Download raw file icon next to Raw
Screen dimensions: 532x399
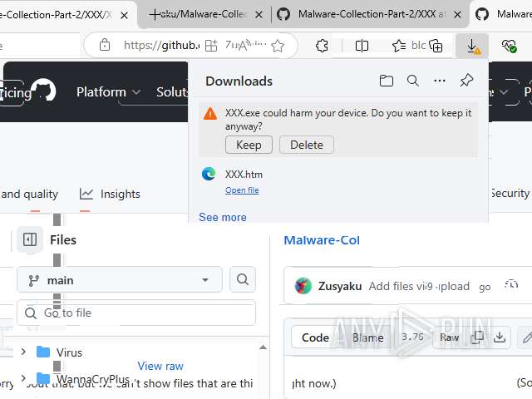[x=500, y=337]
